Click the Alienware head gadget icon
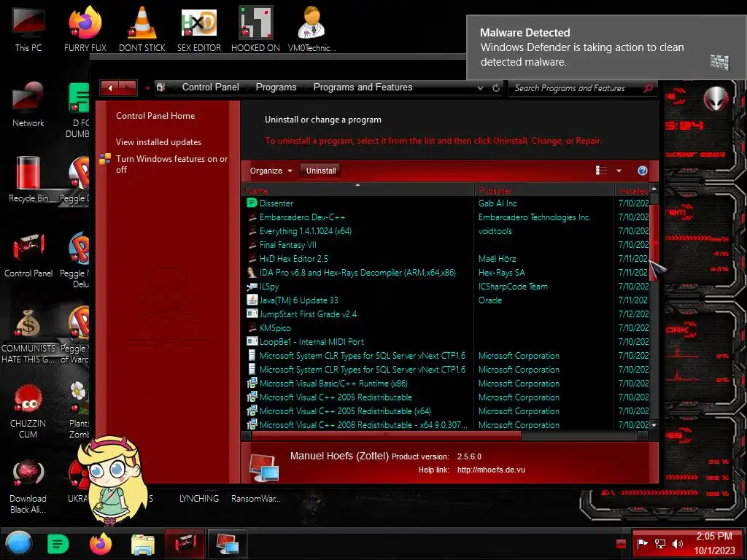This screenshot has height=560, width=747. pos(716,98)
